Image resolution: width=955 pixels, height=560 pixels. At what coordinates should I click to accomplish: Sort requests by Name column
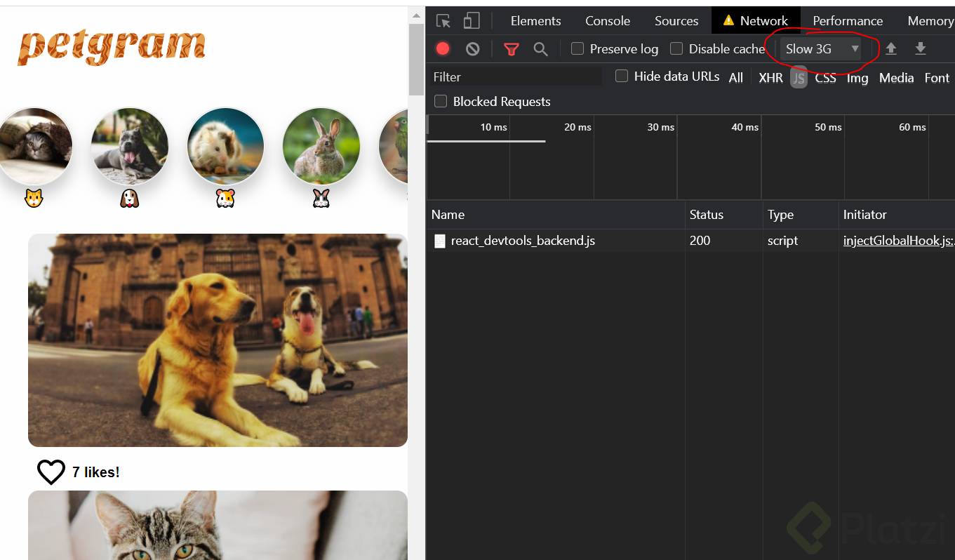pos(556,215)
